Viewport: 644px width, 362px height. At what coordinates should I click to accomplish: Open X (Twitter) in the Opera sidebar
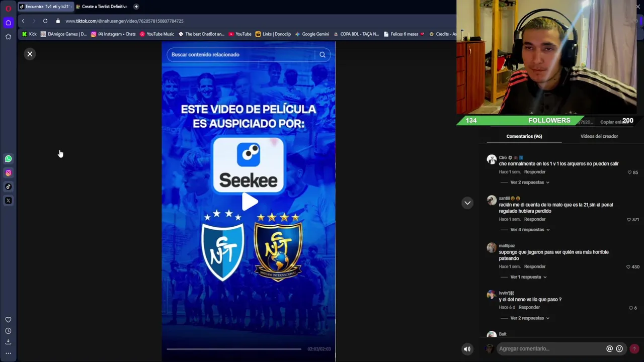coord(8,201)
